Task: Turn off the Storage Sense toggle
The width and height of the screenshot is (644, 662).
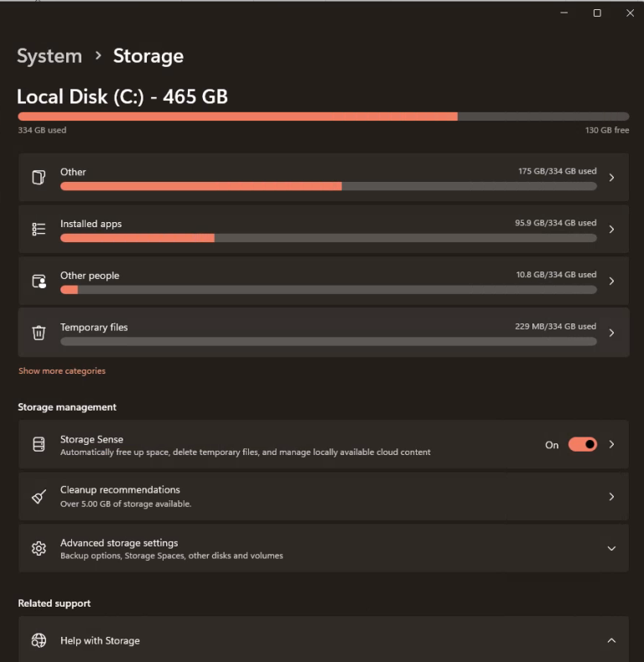Action: coord(582,445)
